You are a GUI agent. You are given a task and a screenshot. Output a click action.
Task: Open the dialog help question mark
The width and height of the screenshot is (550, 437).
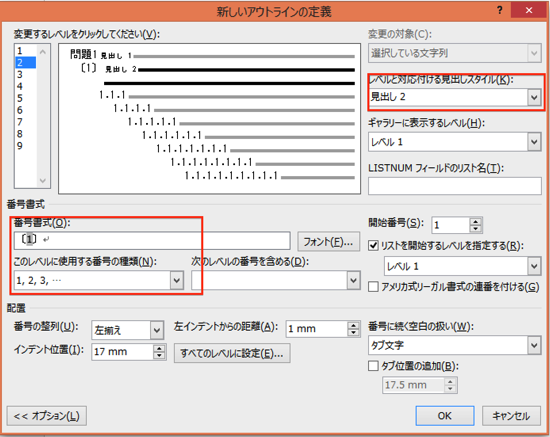(x=499, y=11)
